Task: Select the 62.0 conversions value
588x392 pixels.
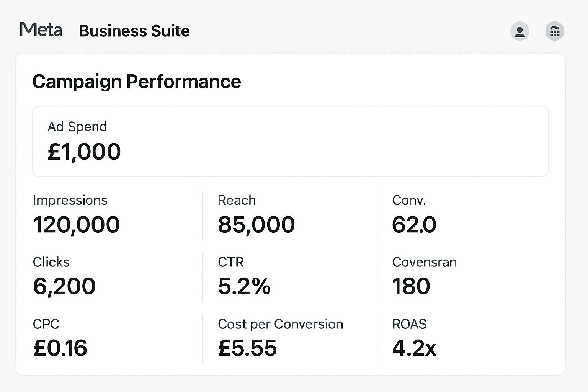Action: coord(414,224)
